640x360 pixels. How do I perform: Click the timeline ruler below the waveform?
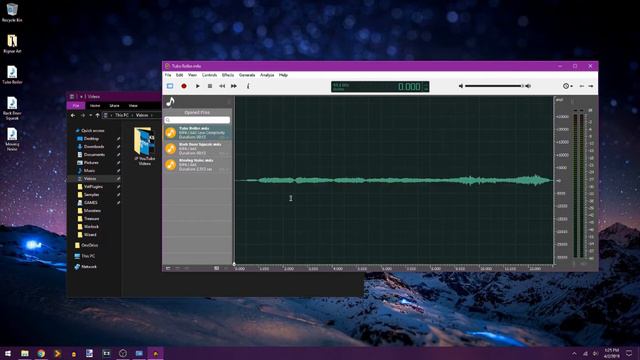(394, 268)
